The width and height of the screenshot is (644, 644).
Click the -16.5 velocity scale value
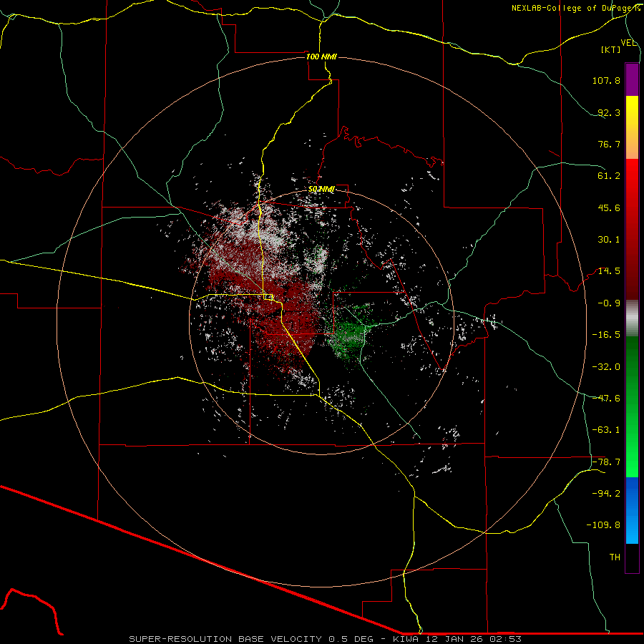point(606,335)
